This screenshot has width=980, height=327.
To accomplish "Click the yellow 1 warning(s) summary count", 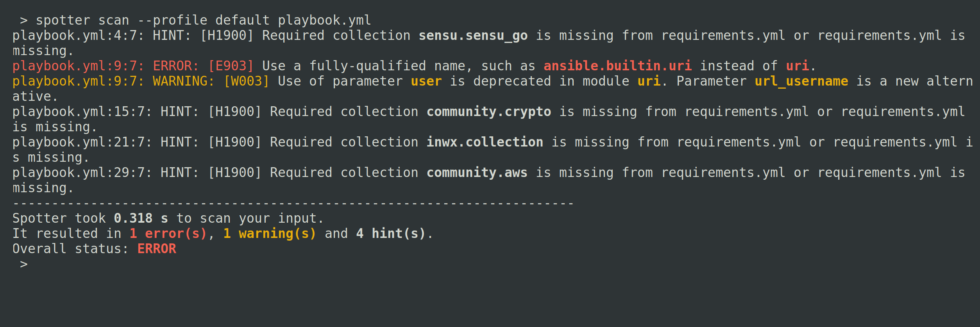I will point(270,234).
